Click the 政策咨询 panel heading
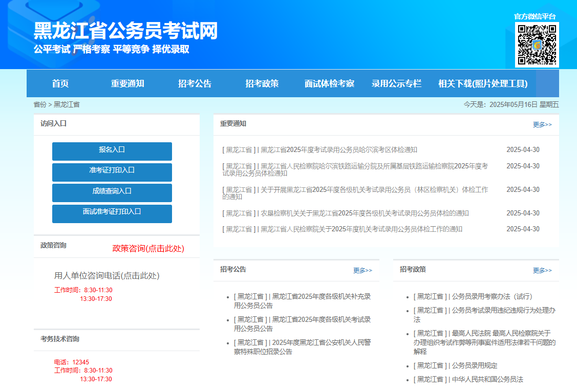Image resolution: width=577 pixels, height=392 pixels. tap(53, 245)
